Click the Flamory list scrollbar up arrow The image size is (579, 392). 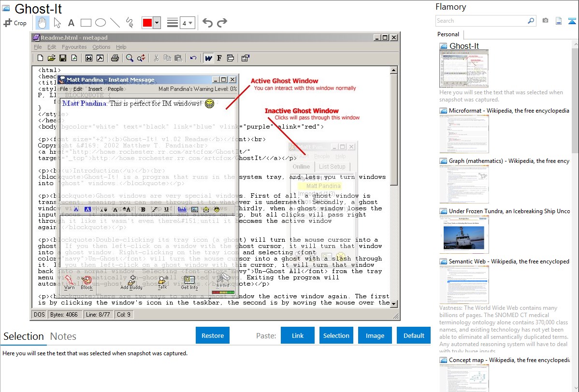coord(575,44)
